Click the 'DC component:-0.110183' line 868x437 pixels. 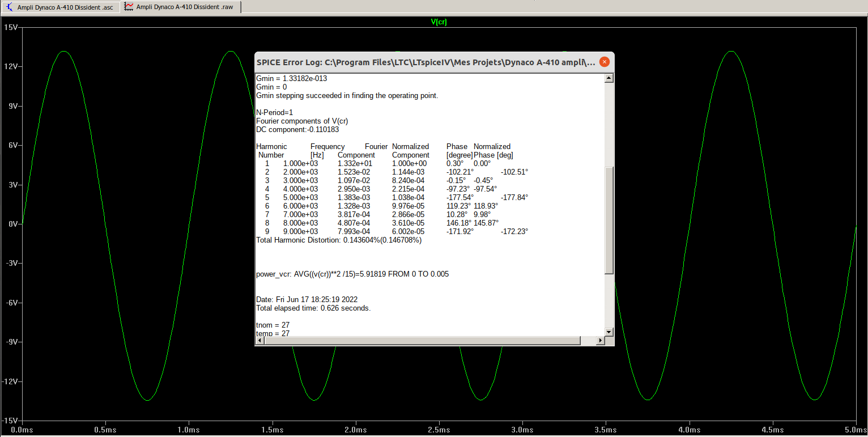coord(297,130)
